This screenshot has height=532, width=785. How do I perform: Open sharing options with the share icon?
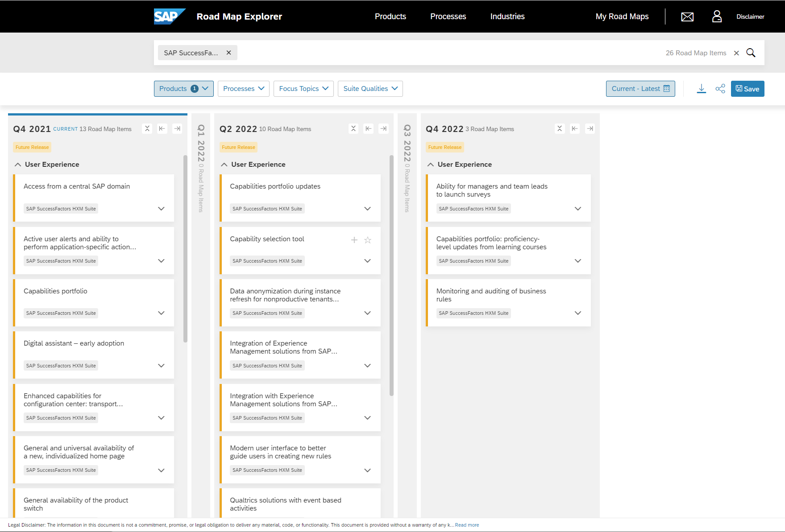coord(720,88)
